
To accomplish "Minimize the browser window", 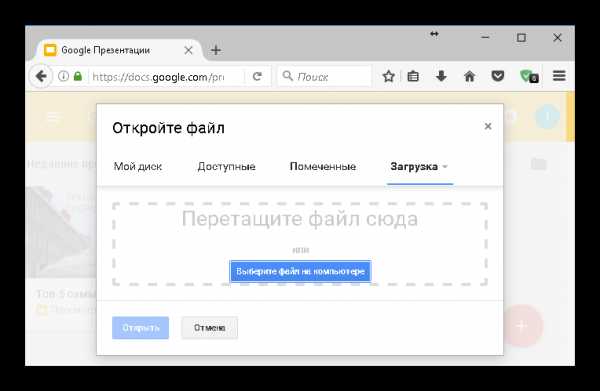I will [x=485, y=37].
